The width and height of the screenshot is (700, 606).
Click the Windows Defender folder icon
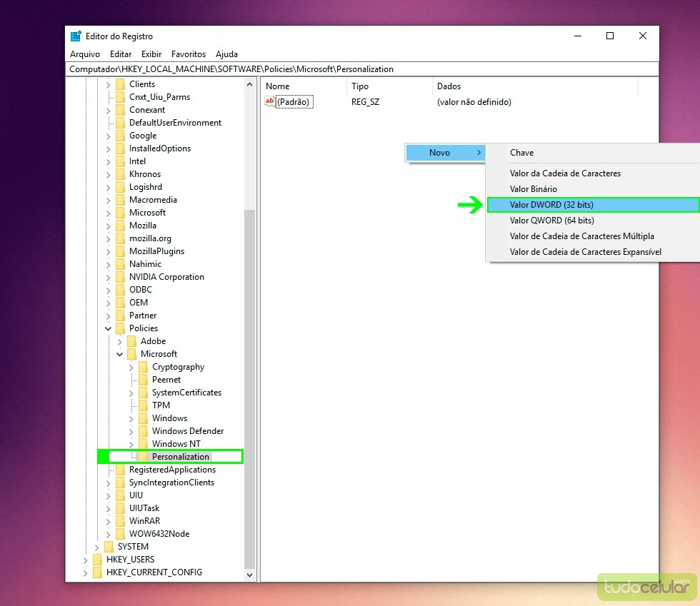(143, 431)
